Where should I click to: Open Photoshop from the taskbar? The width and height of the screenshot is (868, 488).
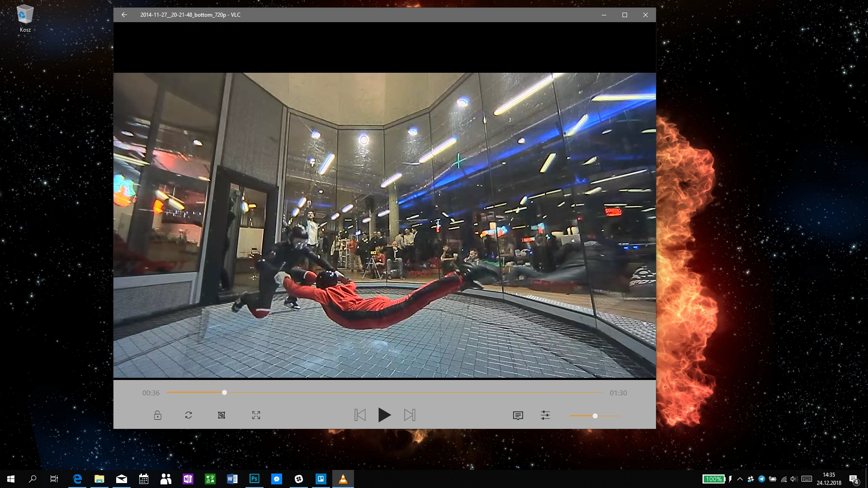click(255, 479)
